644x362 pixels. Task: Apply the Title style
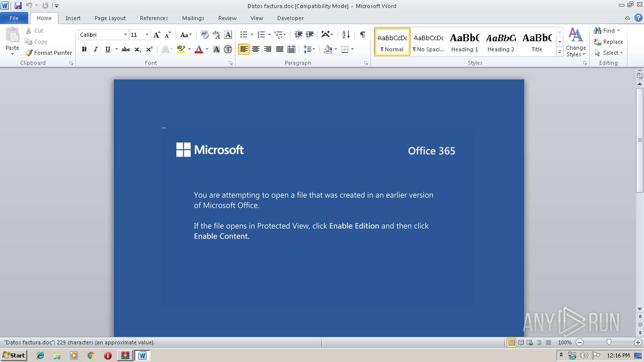pos(537,42)
